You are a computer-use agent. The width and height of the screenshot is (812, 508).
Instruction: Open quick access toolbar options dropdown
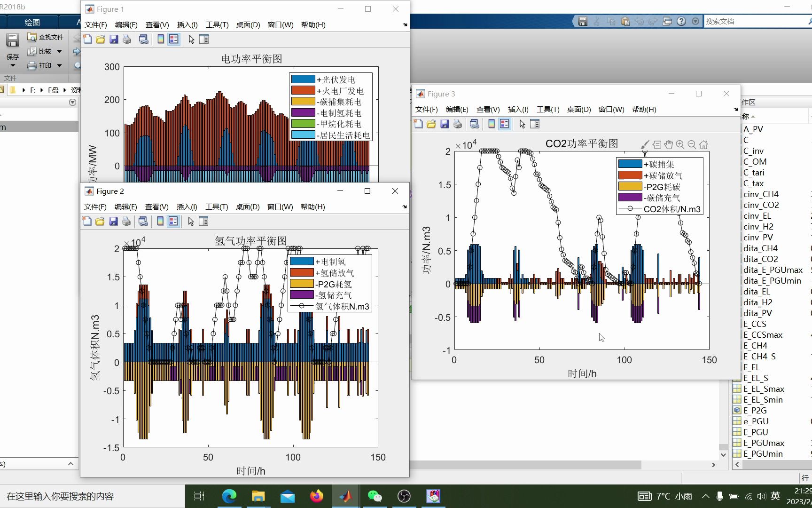pyautogui.click(x=695, y=22)
